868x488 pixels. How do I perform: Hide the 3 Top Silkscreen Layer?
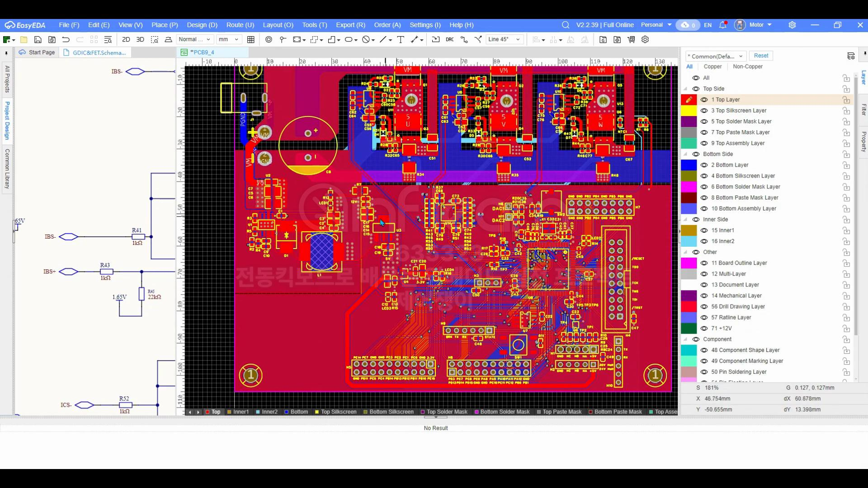tap(704, 111)
